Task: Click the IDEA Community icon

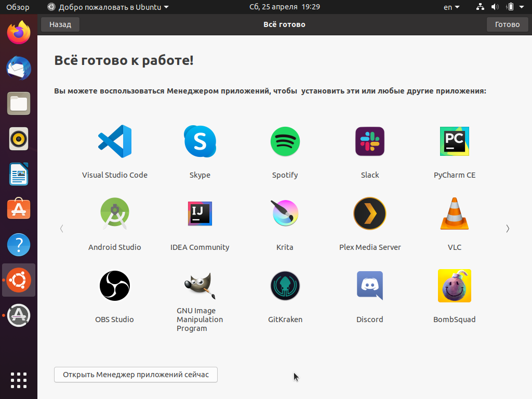Action: click(200, 214)
